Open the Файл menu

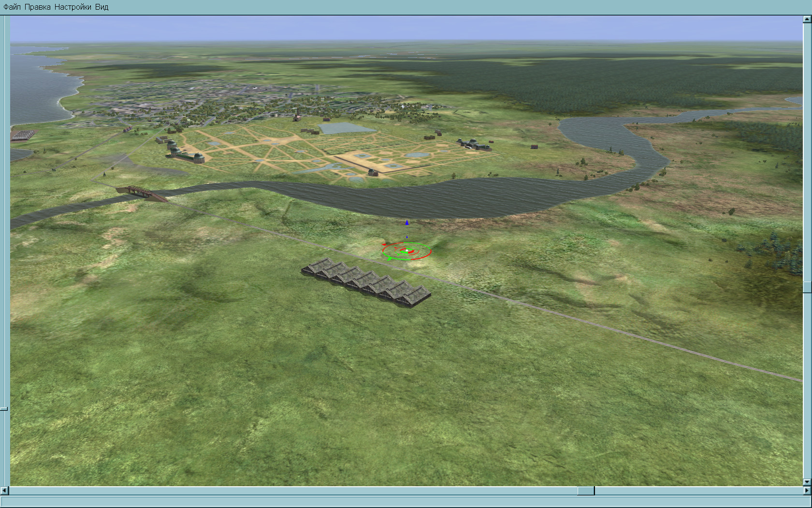pyautogui.click(x=12, y=7)
